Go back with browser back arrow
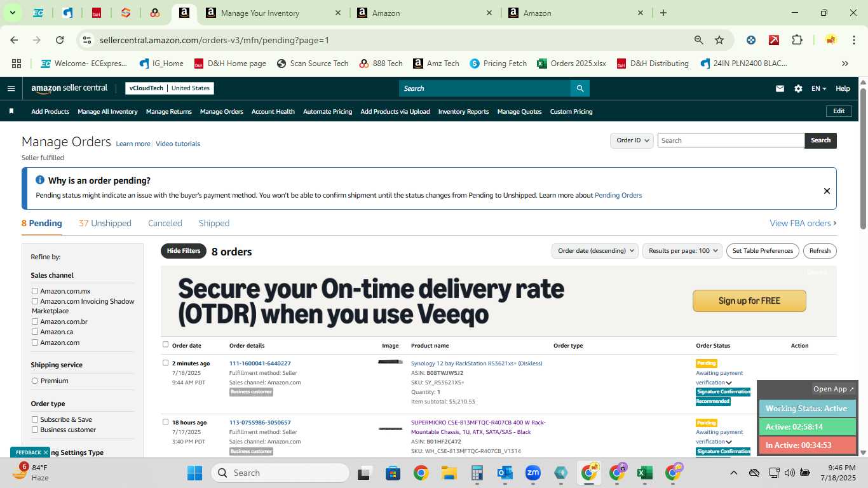The height and width of the screenshot is (488, 868). (x=14, y=40)
